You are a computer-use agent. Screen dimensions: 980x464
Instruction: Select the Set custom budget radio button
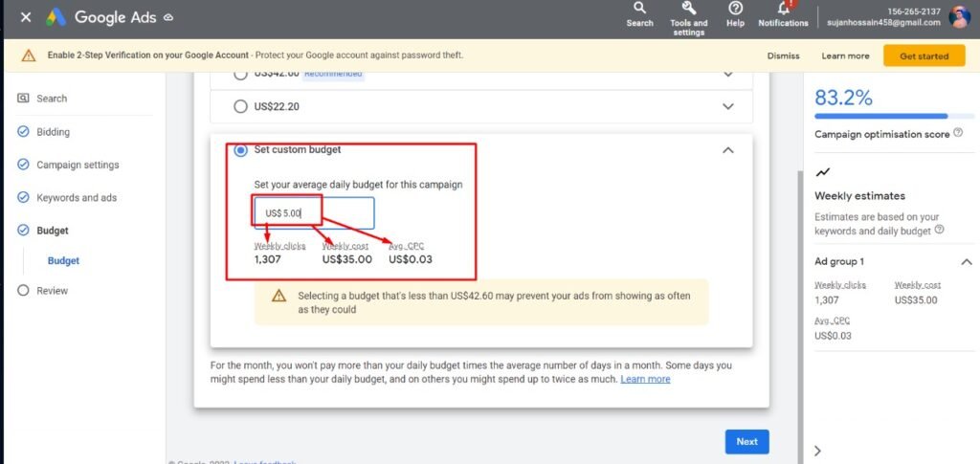click(240, 150)
